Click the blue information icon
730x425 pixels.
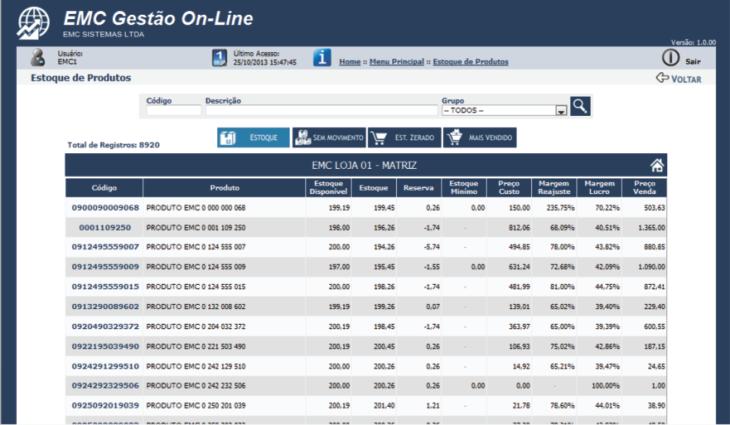tap(322, 57)
